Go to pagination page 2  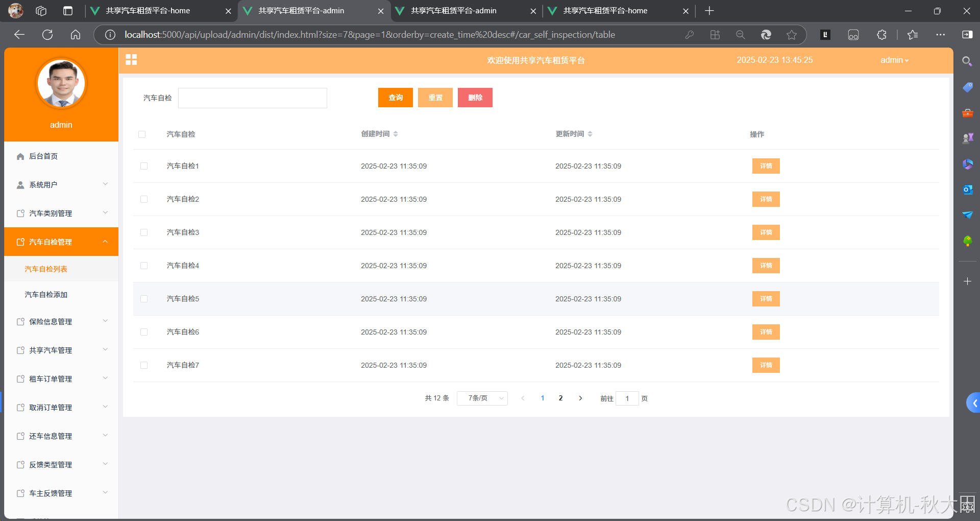point(560,398)
